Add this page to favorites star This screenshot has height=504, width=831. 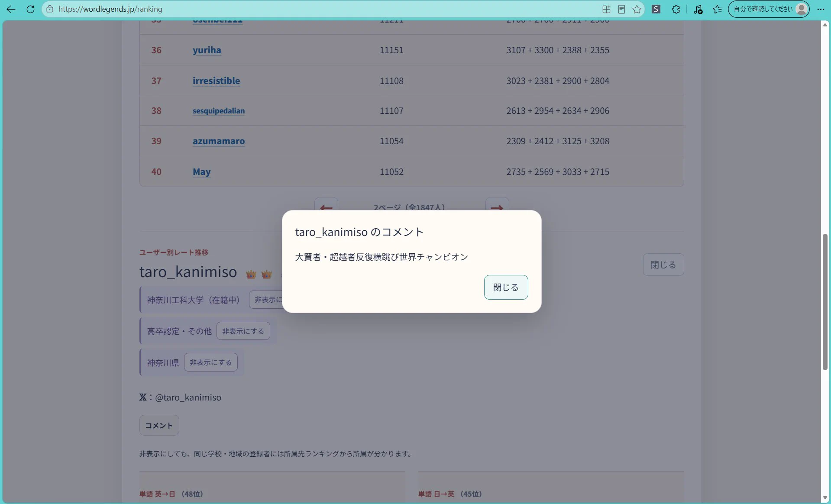[637, 9]
